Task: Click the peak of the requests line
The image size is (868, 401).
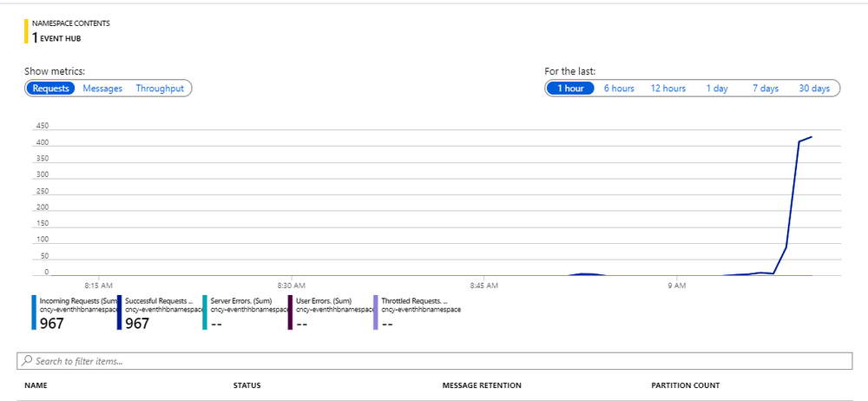Action: click(811, 137)
